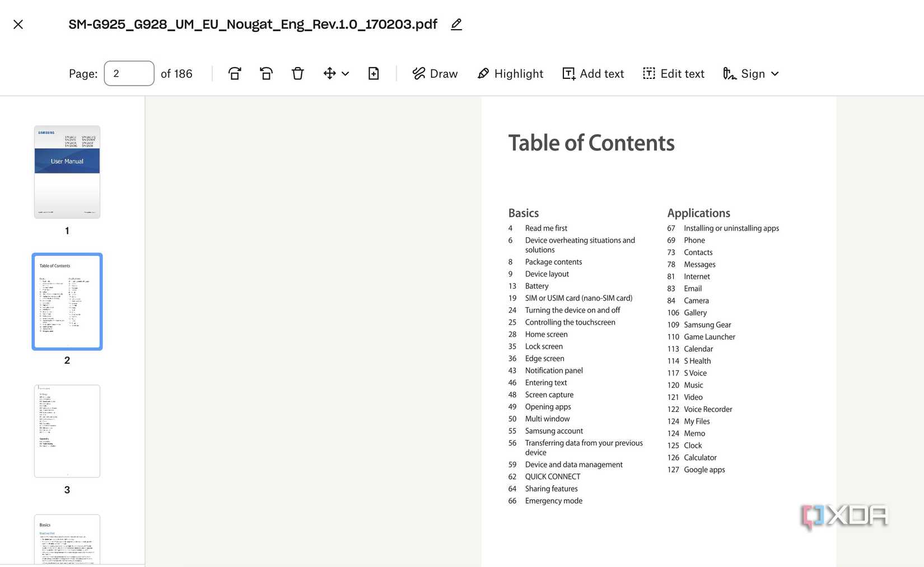This screenshot has width=924, height=567.
Task: Click 'Installing or uninstalling apps' entry
Action: tap(731, 228)
